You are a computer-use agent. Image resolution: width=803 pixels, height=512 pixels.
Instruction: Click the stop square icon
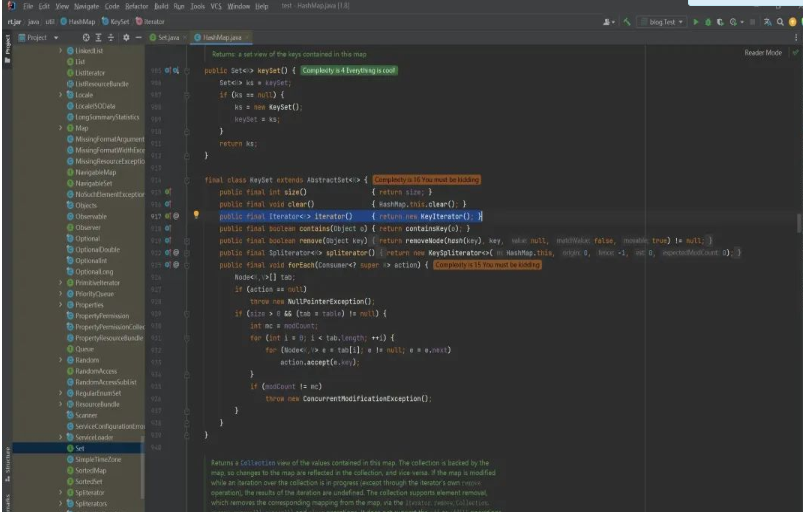coord(752,22)
